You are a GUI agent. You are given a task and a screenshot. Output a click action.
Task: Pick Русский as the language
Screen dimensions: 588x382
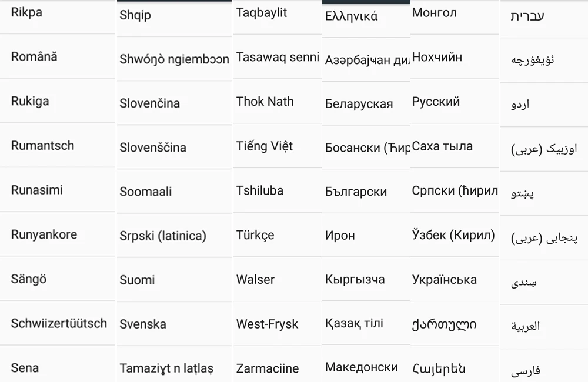click(455, 101)
